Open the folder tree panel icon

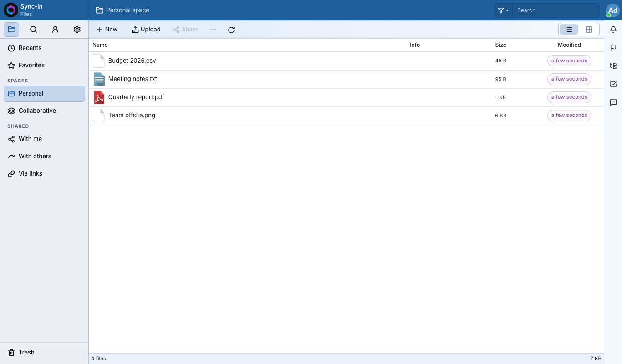coord(613,66)
